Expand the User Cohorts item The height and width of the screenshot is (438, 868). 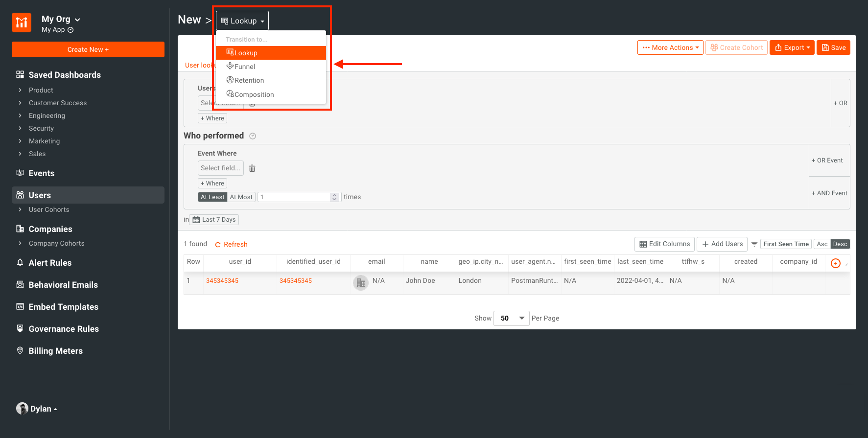(20, 209)
